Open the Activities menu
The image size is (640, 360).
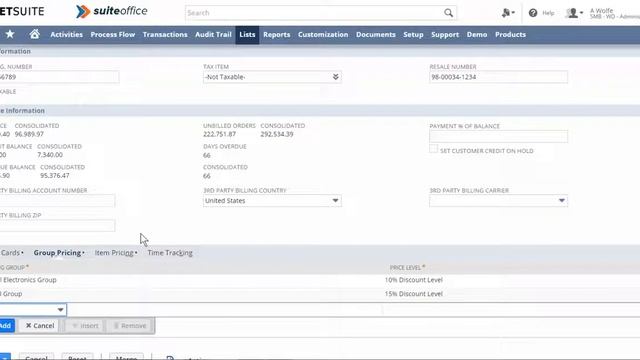67,35
